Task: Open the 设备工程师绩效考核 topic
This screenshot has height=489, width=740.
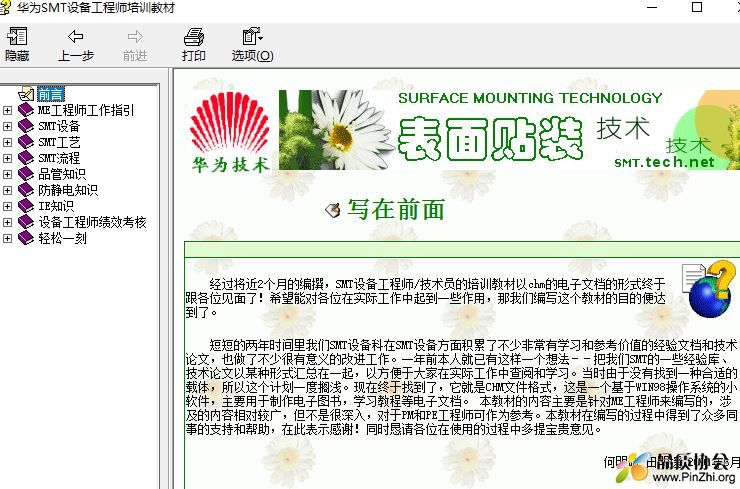Action: pyautogui.click(x=92, y=222)
